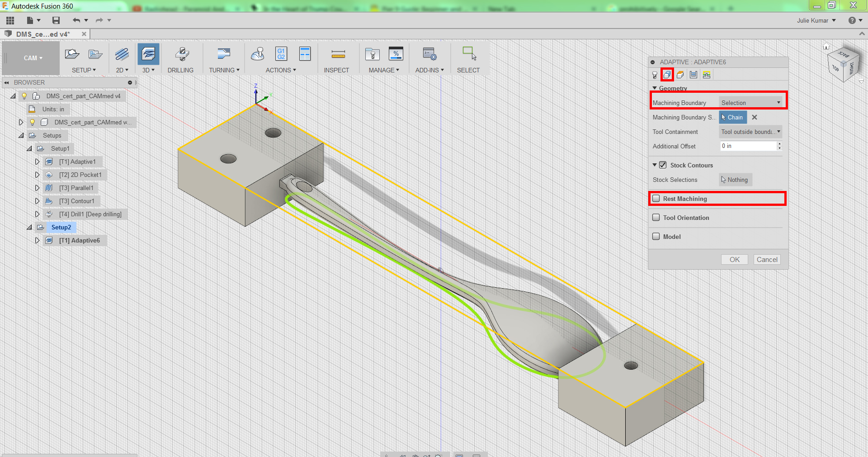The image size is (868, 457).
Task: Collapse the Stock Contours section arrow
Action: click(655, 165)
